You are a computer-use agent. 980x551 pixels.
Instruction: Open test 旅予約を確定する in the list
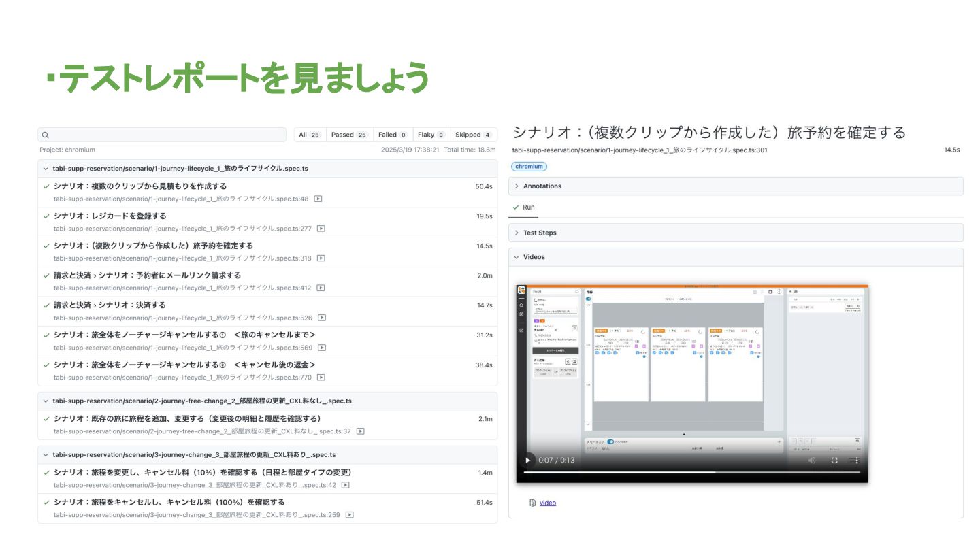coord(153,246)
